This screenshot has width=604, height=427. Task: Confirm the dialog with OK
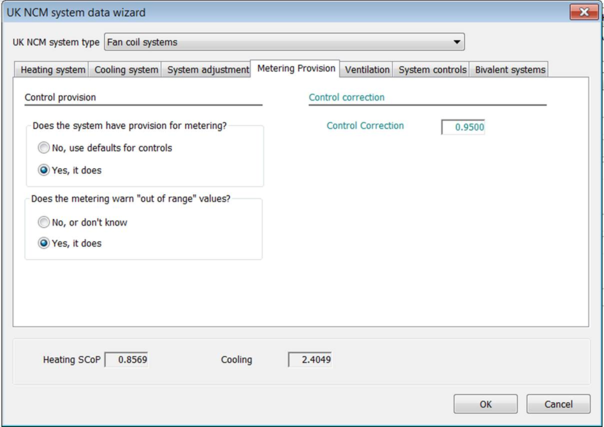click(x=485, y=404)
